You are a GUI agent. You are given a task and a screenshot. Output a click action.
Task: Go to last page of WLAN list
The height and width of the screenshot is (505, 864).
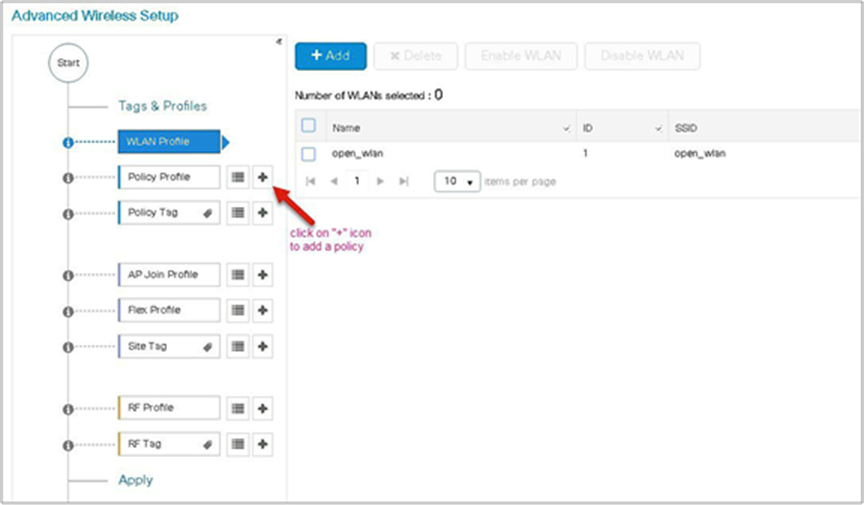coord(404,181)
